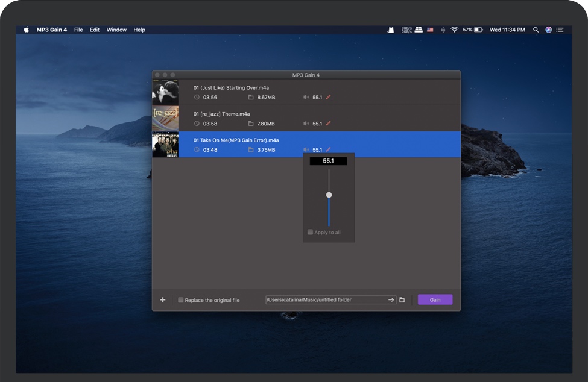Open the File menu
Screen dimensions: 588x382
78,30
